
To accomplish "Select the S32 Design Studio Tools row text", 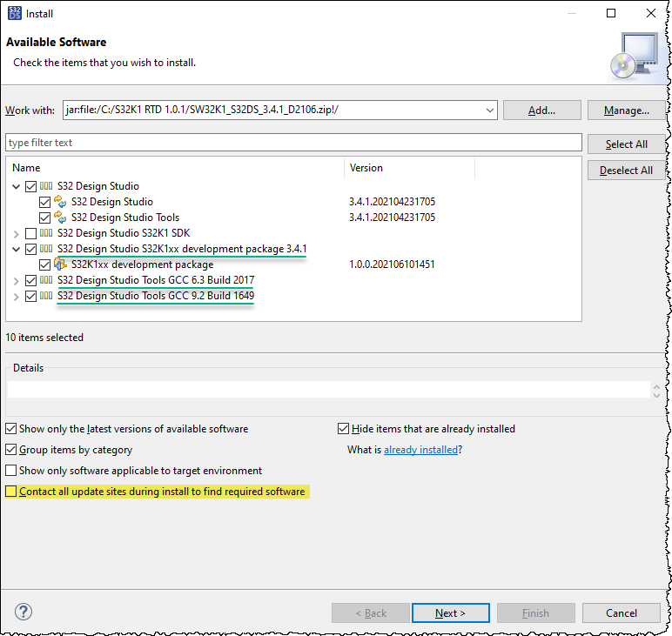I will pyautogui.click(x=125, y=218).
